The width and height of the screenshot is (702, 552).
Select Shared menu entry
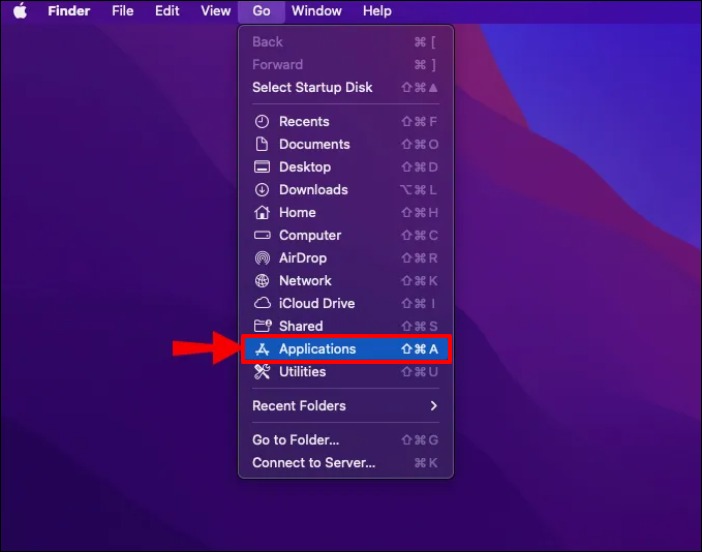click(x=346, y=326)
